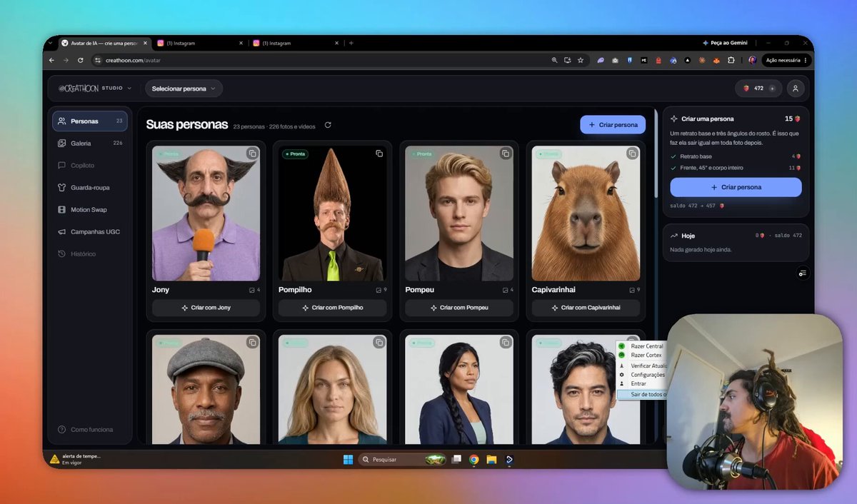Click the copy icon on Jony's card
857x504 pixels.
tap(252, 153)
